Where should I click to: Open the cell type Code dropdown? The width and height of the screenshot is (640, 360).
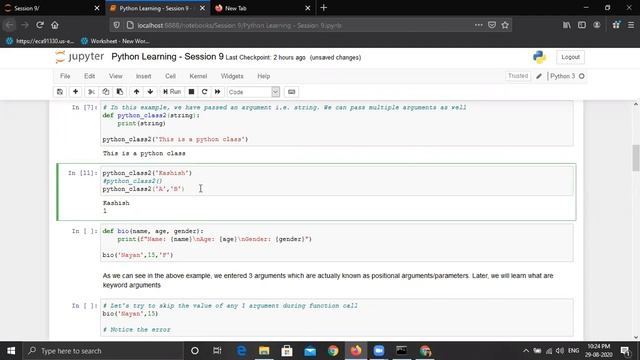click(253, 92)
